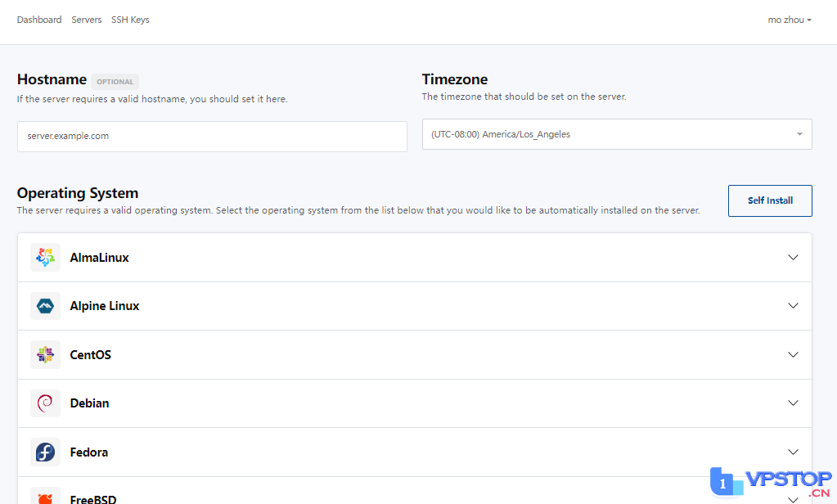Open the Servers page
The image size is (837, 504).
click(87, 20)
